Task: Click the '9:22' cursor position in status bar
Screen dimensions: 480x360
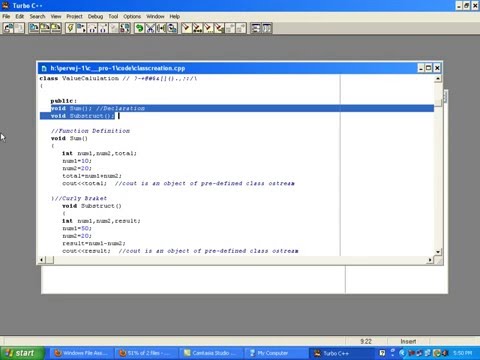Action: pyautogui.click(x=366, y=341)
